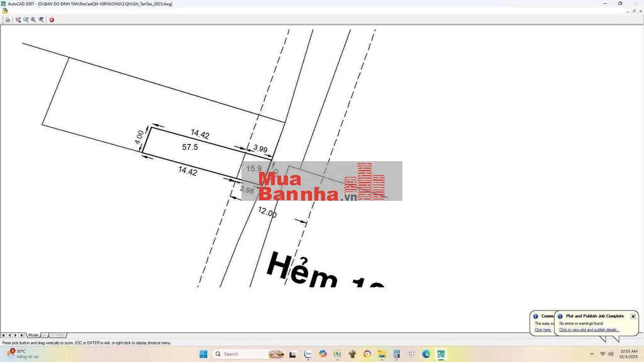Click 'Click to view plot and publish details' link
This screenshot has height=362, width=644.
click(589, 330)
